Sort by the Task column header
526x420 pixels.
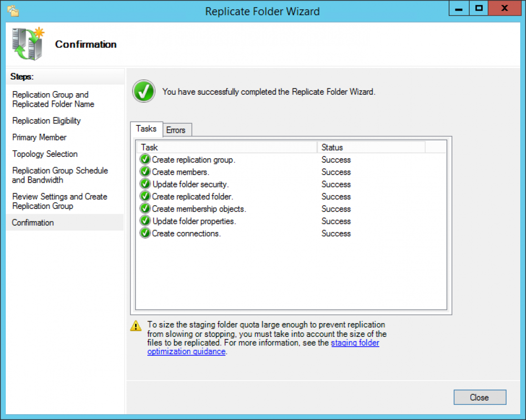(226, 147)
